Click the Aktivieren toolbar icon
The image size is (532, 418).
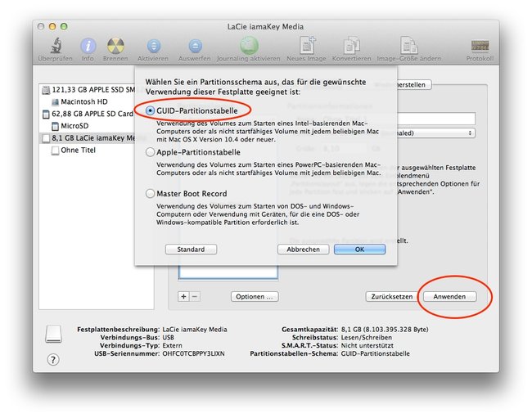coord(154,46)
